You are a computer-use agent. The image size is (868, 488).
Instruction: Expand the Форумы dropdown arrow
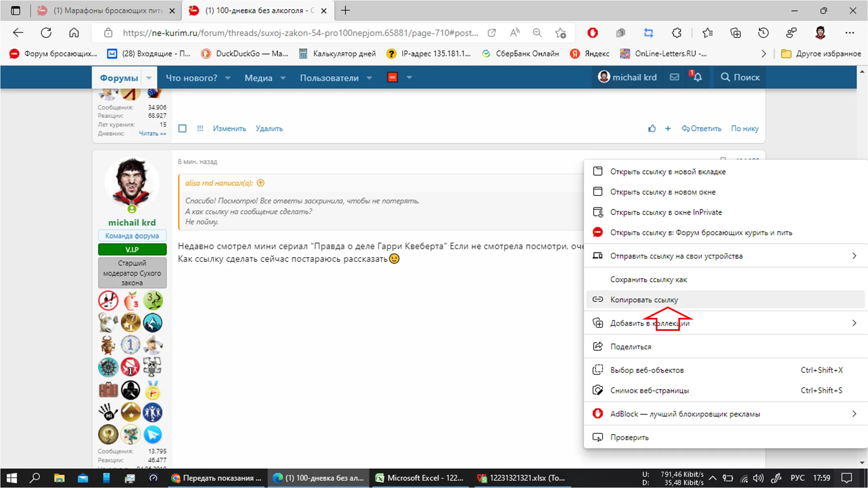tap(149, 78)
